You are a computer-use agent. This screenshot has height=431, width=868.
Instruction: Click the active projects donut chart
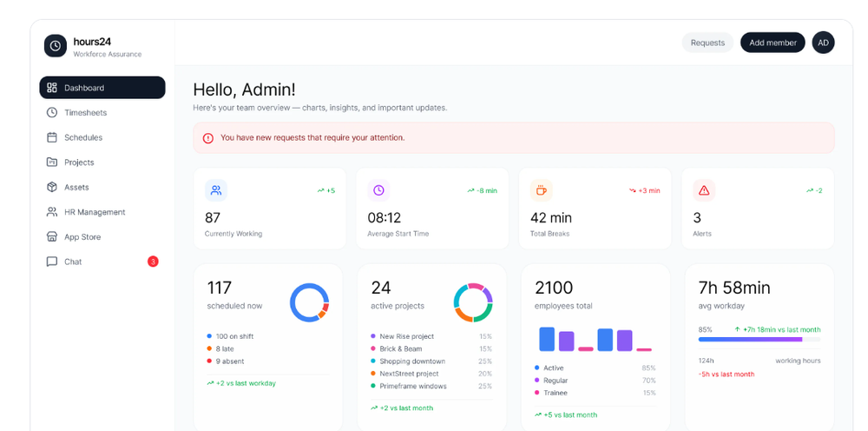coord(473,302)
